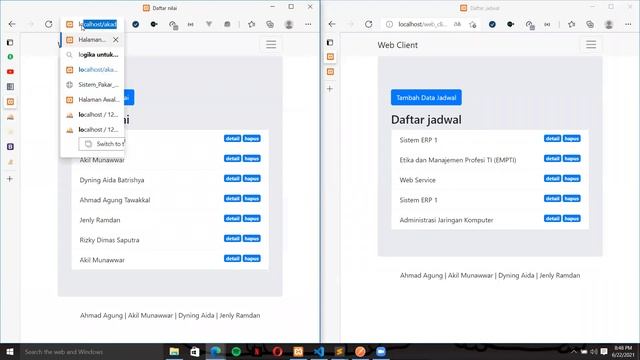Open profile avatar in left browser window

[x=289, y=24]
